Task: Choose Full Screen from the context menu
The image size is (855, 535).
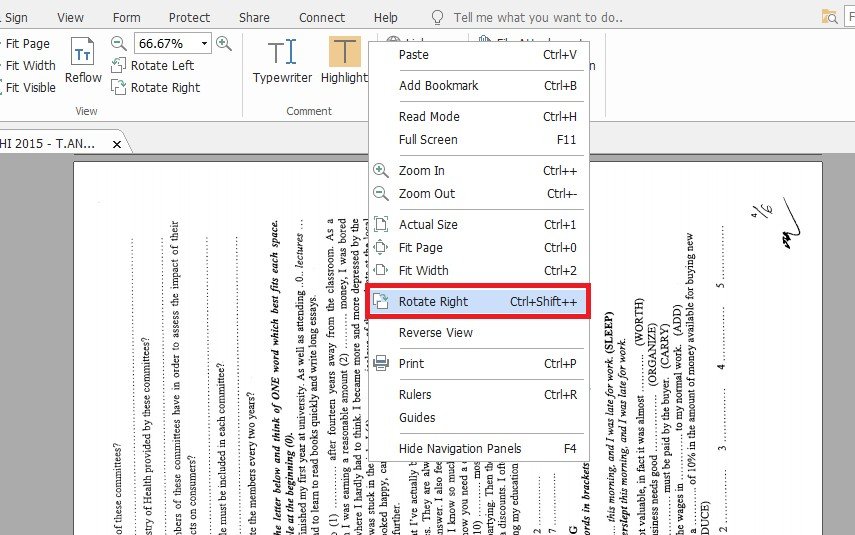Action: [x=479, y=140]
